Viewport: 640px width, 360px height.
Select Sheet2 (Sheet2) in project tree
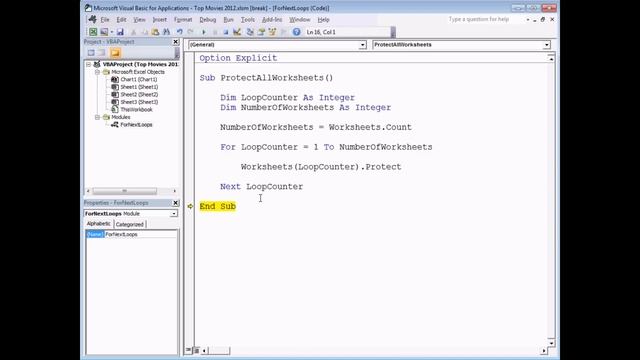point(139,94)
